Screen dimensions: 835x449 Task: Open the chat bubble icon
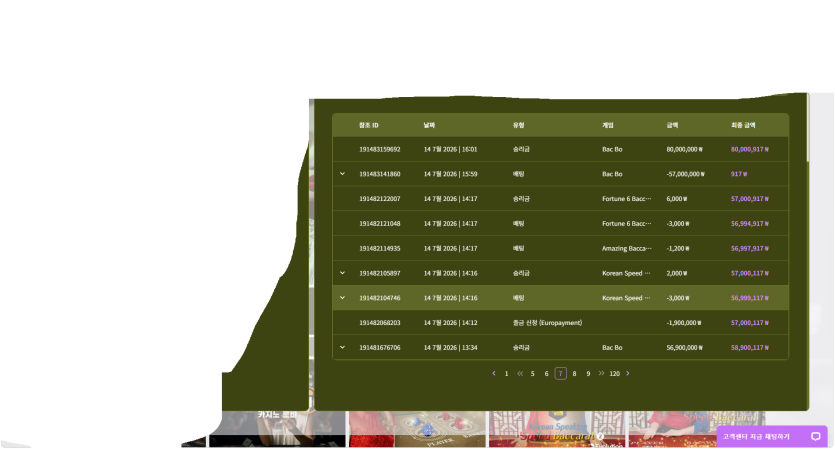[x=815, y=436]
